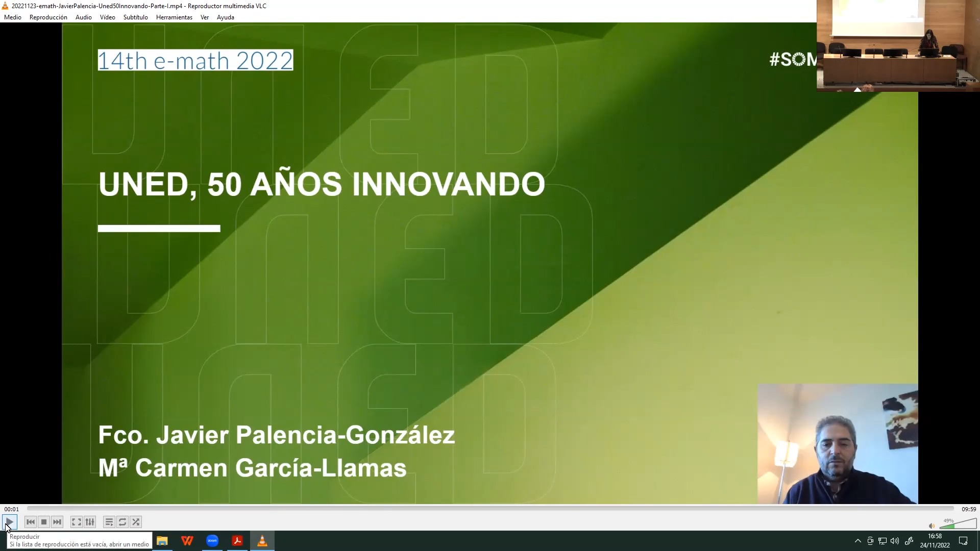
Task: Click the highlighted '14th e-math 2022' text
Action: point(195,60)
